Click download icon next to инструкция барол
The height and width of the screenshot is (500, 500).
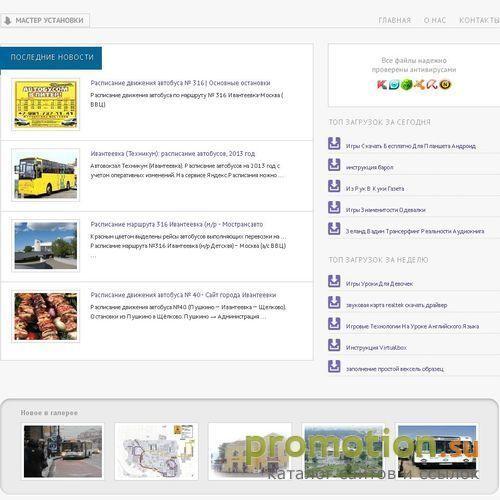[x=334, y=165]
